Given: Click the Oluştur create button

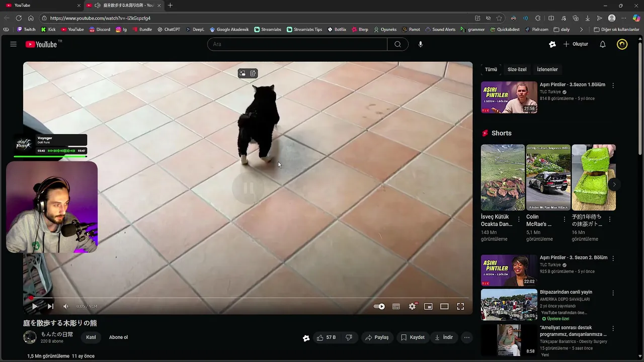Looking at the screenshot, I should [576, 44].
